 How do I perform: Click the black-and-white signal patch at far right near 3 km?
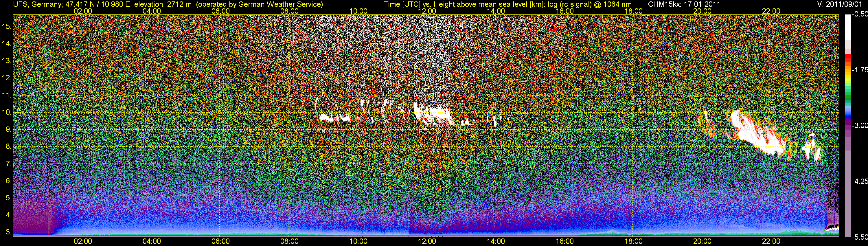pos(832,227)
